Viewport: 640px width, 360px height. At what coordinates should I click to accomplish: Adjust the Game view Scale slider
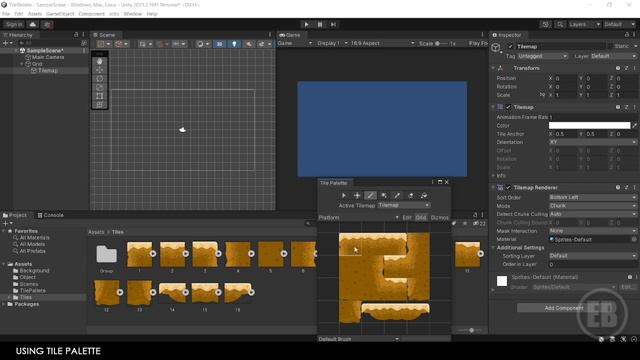point(441,43)
